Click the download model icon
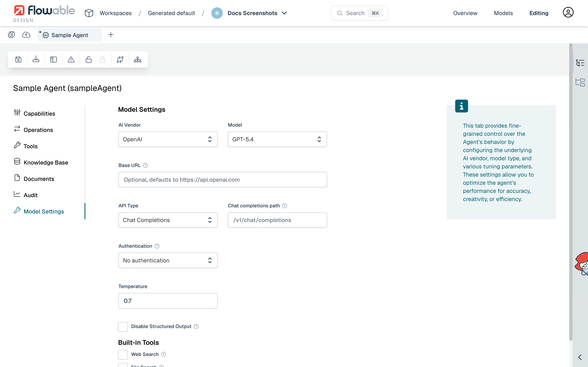This screenshot has height=367, width=588. click(x=36, y=60)
